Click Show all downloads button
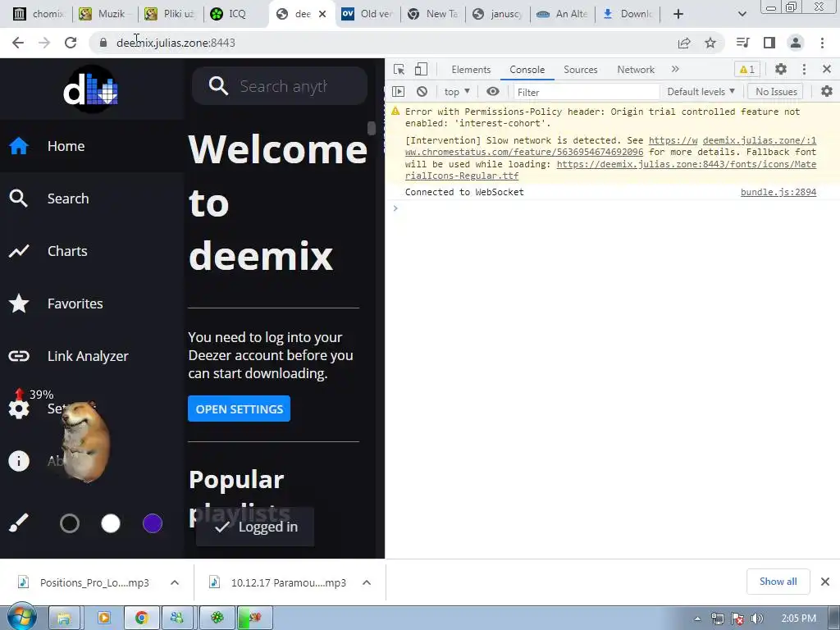 (778, 582)
